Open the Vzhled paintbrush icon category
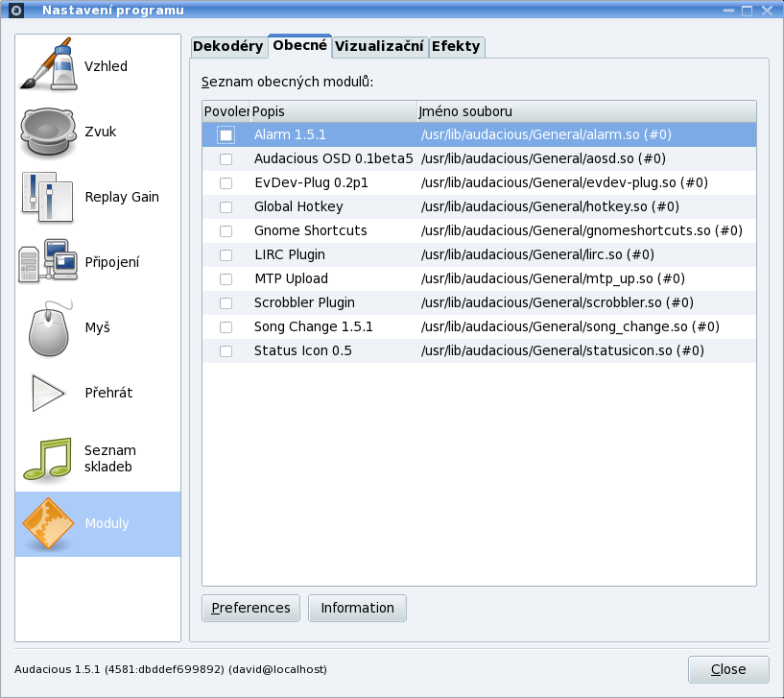Image resolution: width=784 pixels, height=698 pixels. (48, 67)
